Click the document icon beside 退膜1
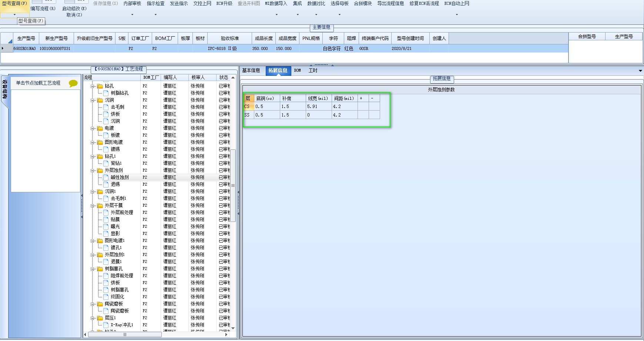644x341 pixels. (x=106, y=262)
